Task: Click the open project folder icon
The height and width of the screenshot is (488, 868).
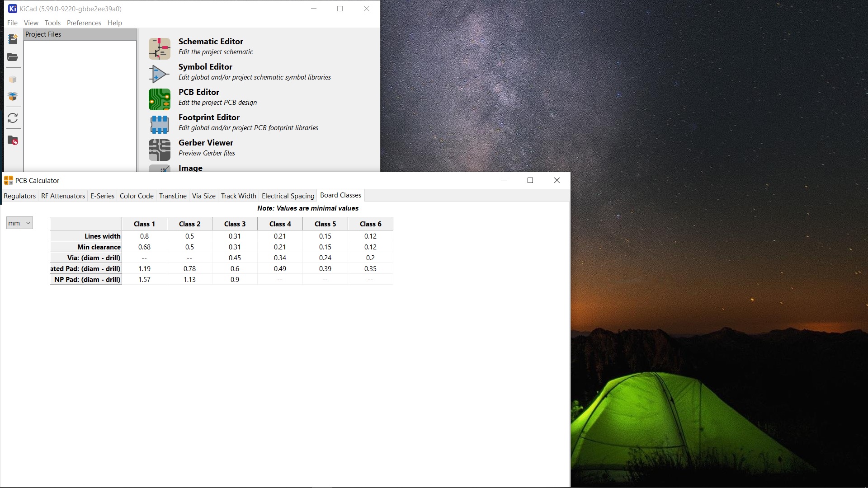Action: [13, 57]
